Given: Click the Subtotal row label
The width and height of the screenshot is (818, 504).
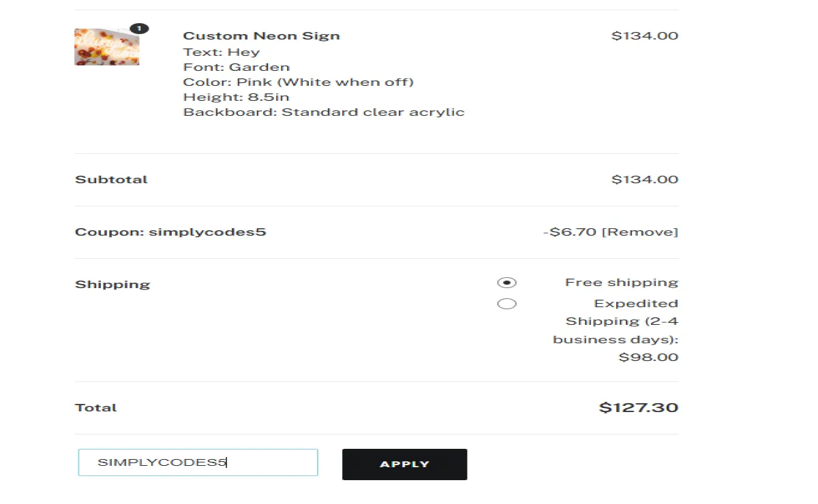Looking at the screenshot, I should 110,179.
